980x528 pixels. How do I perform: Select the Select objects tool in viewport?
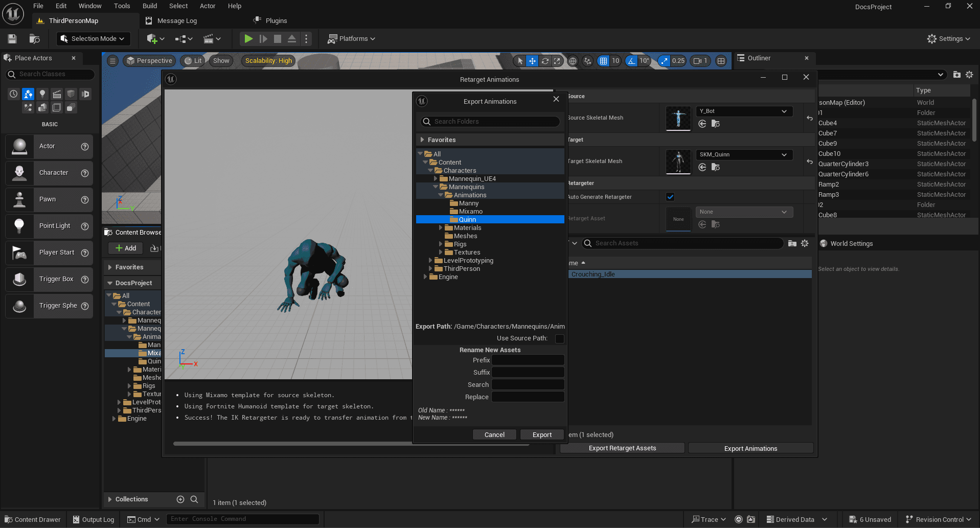520,61
